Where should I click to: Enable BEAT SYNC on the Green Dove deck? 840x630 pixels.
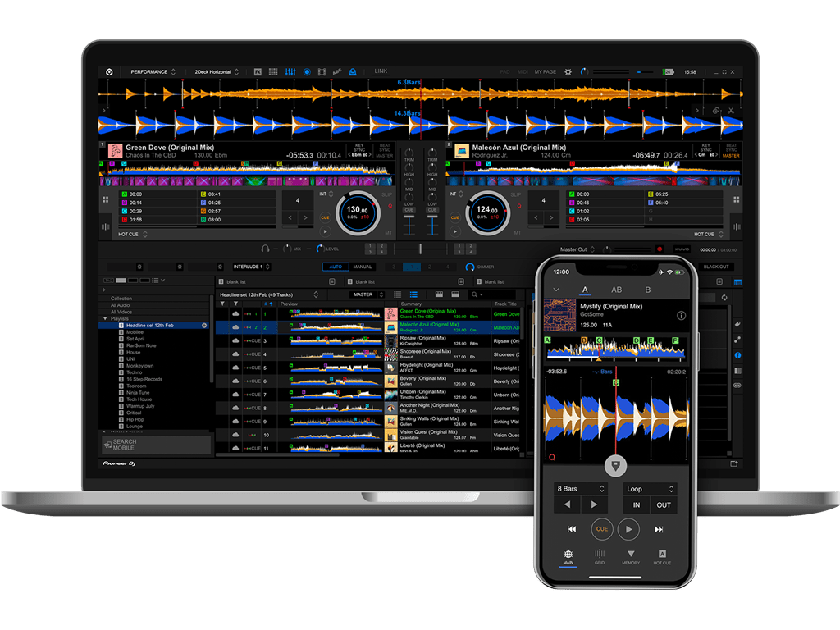[x=386, y=150]
